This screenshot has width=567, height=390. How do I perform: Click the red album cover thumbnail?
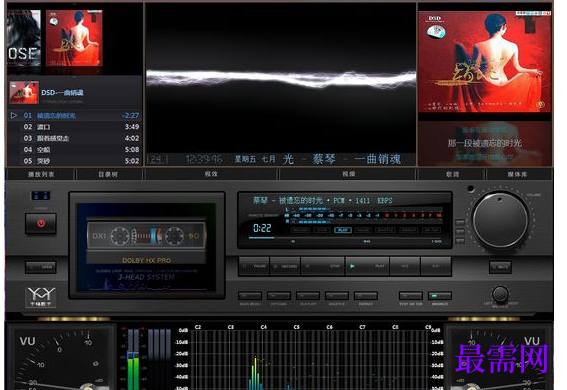pos(74,38)
